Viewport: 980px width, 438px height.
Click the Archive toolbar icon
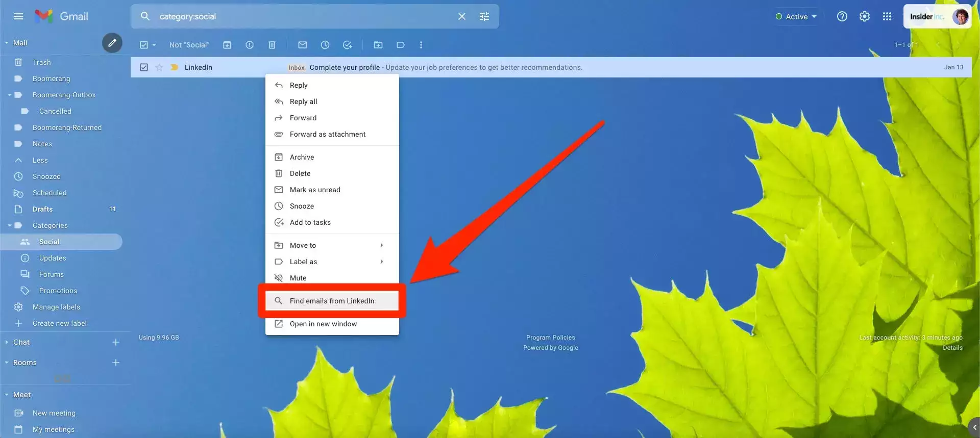[227, 45]
